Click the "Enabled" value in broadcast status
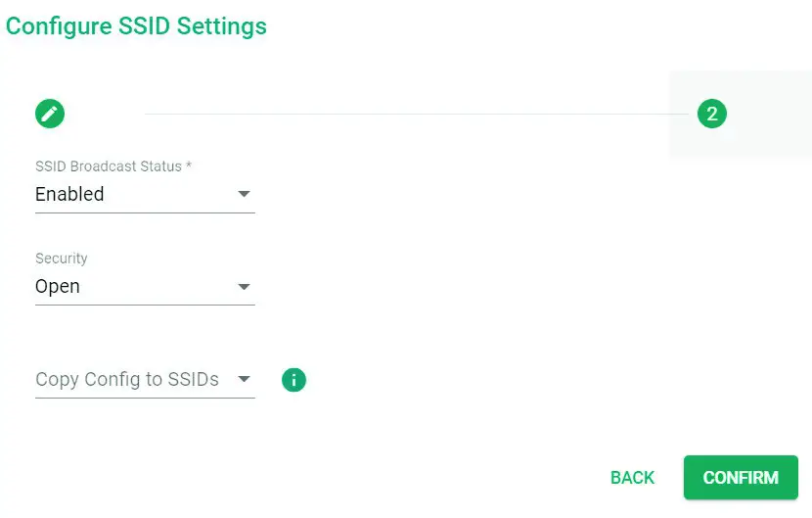The height and width of the screenshot is (518, 812). (x=69, y=194)
